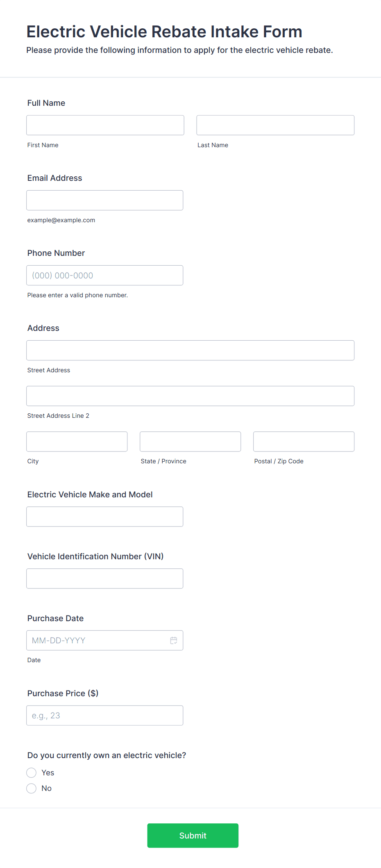Click the Electric Vehicle Make and Model field
Image resolution: width=381 pixels, height=868 pixels.
[x=105, y=517]
